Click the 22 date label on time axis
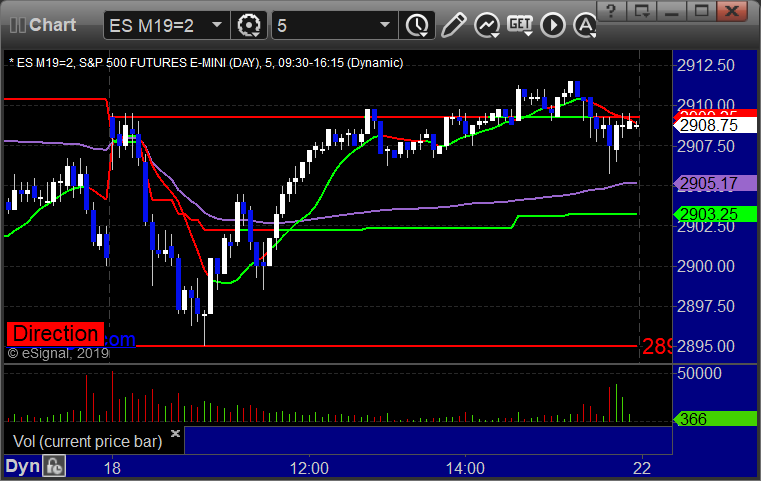The height and width of the screenshot is (481, 761). (642, 468)
